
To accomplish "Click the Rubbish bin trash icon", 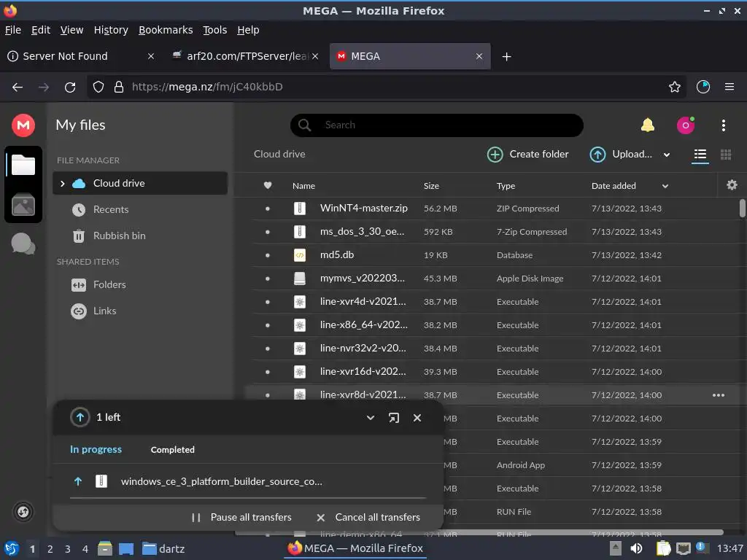I will pyautogui.click(x=79, y=236).
